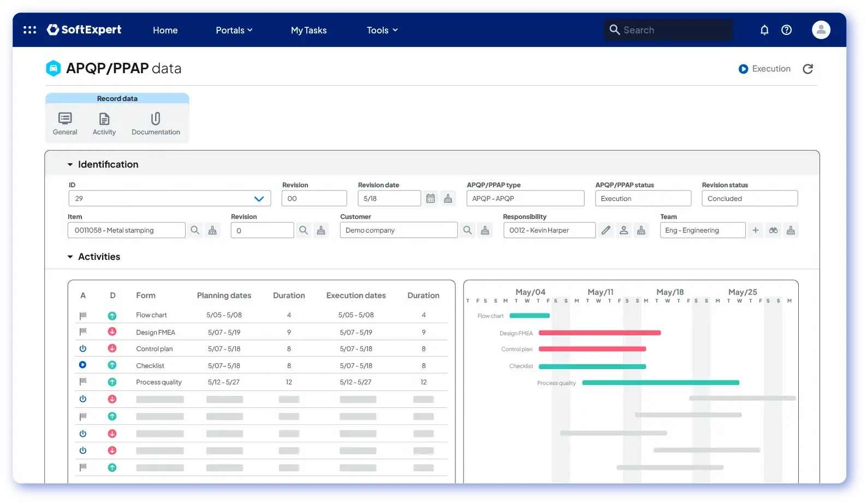Clear the Revision date field
Viewport: 867px width, 504px height.
tap(448, 199)
